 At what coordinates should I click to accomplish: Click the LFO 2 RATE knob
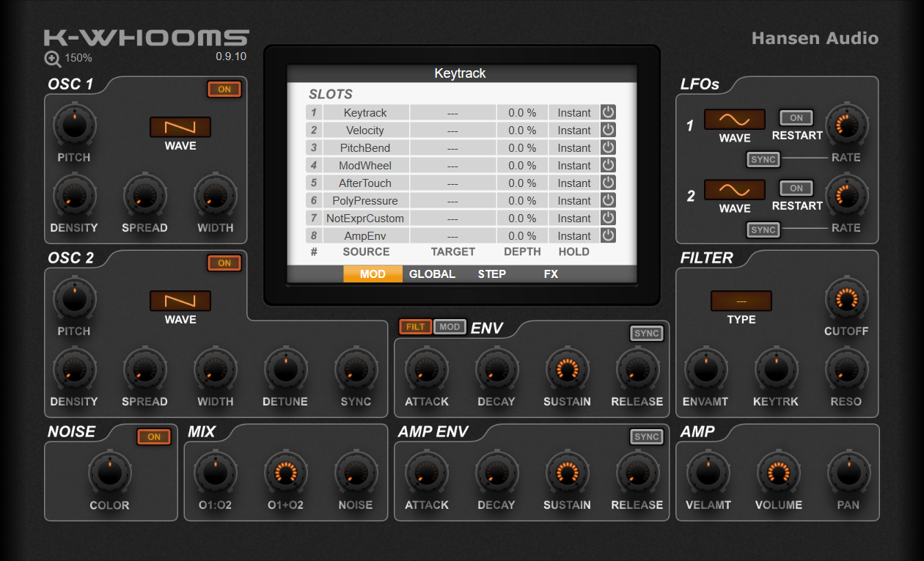(846, 196)
